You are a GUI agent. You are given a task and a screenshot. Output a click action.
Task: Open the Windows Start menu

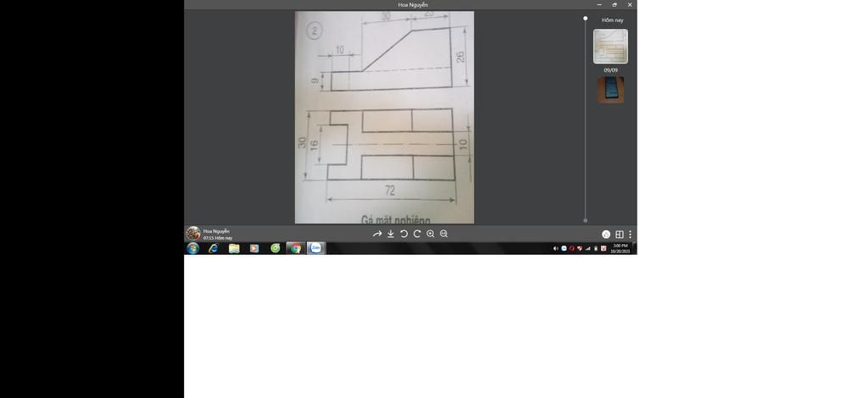click(x=192, y=248)
